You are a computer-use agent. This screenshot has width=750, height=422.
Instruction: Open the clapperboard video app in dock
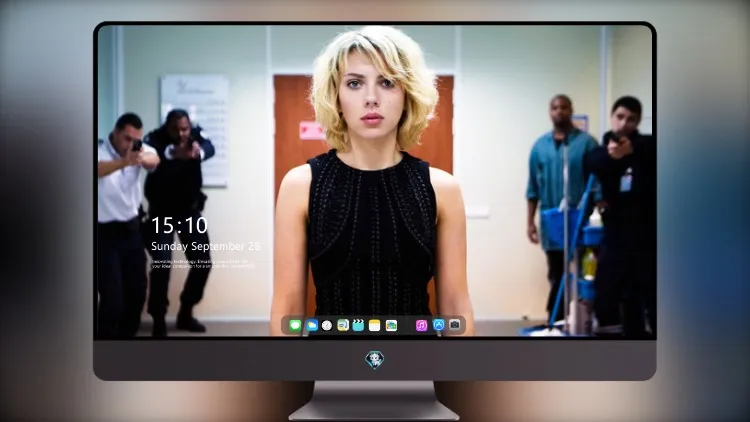coord(358,325)
